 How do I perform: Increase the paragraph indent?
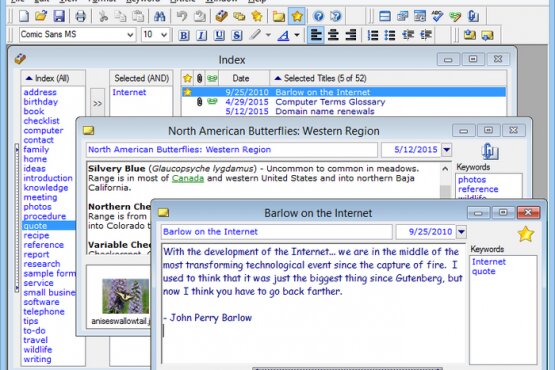click(426, 35)
